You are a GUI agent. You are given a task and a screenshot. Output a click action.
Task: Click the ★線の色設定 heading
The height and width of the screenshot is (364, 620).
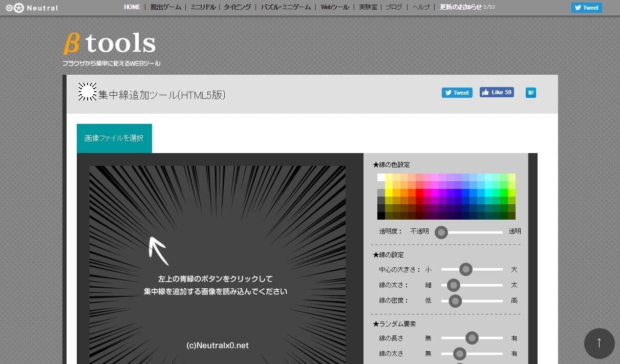[392, 165]
